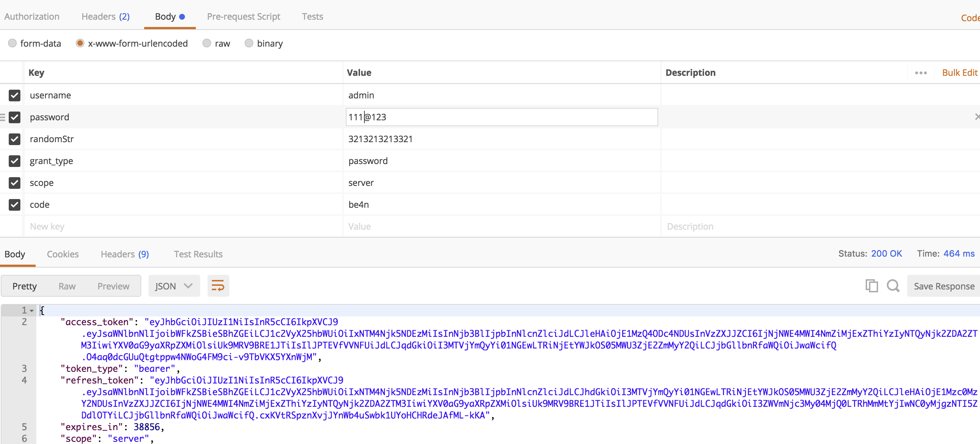This screenshot has width=980, height=444.
Task: Switch body type to form-data
Action: (x=12, y=43)
